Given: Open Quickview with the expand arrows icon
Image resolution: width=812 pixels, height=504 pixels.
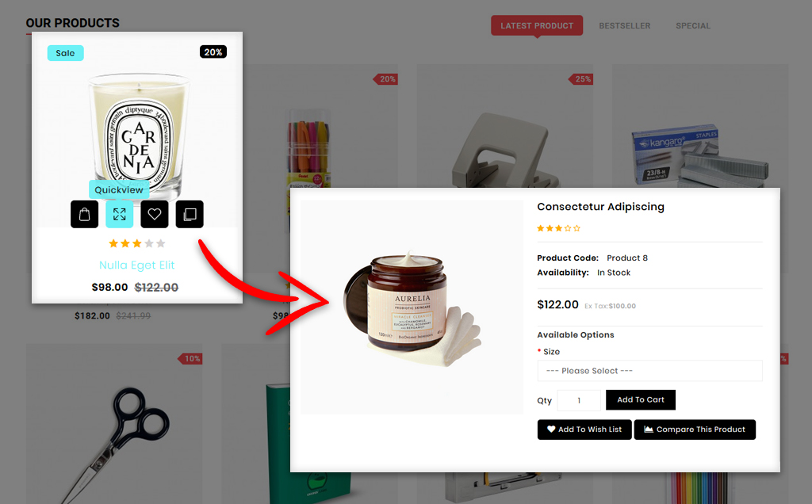Looking at the screenshot, I should click(x=120, y=214).
